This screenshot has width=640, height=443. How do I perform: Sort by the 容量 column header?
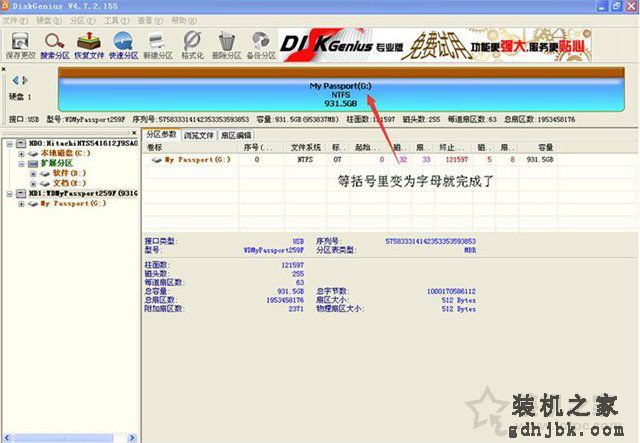pos(539,147)
